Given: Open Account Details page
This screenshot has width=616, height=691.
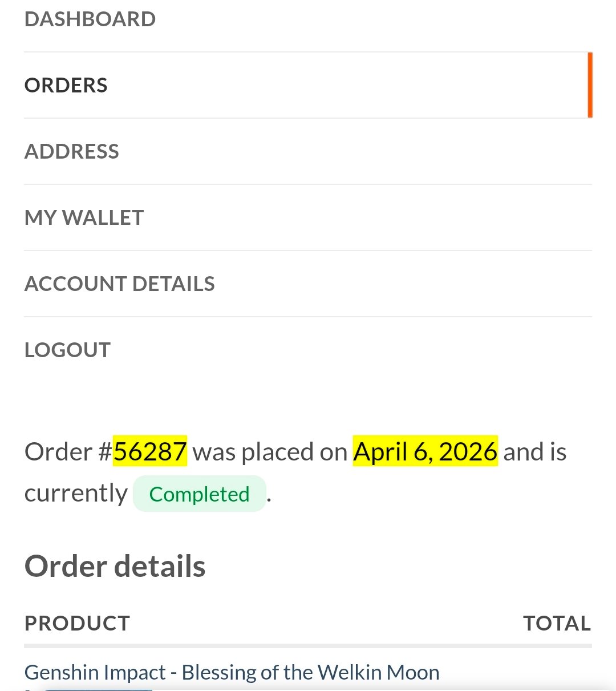Looking at the screenshot, I should [x=120, y=284].
